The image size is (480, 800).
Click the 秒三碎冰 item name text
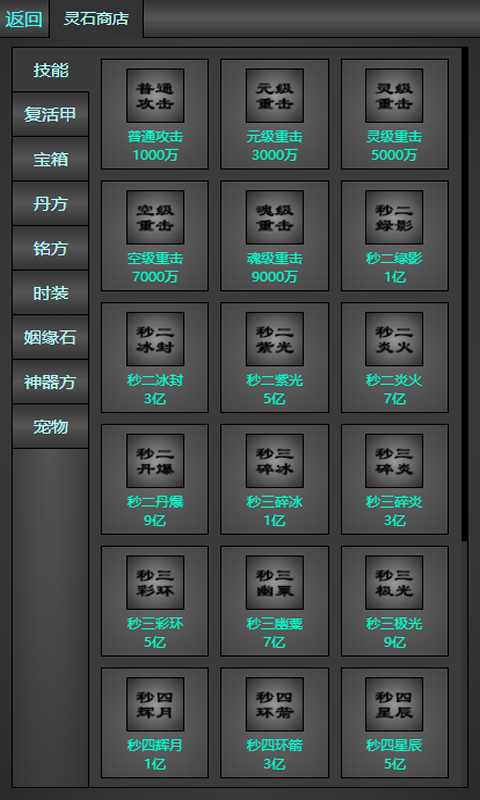(x=274, y=502)
